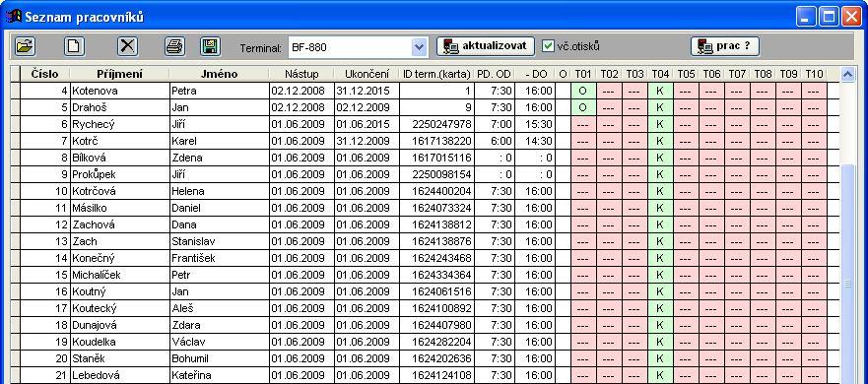Click first name cell 'Helena'
This screenshot has width=868, height=384.
click(x=219, y=191)
